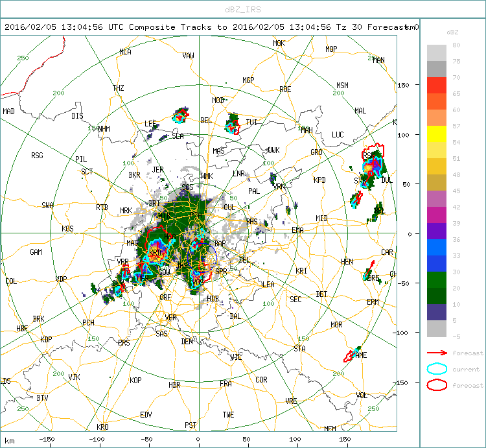Pick the 60-65 dBZ orange swatch
Image resolution: width=486 pixels, height=448 pixels.
click(437, 101)
